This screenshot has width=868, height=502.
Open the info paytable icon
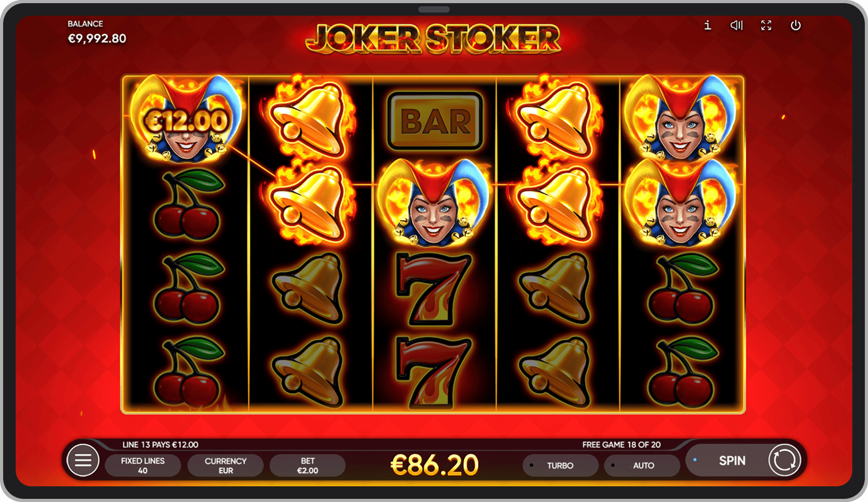[707, 25]
